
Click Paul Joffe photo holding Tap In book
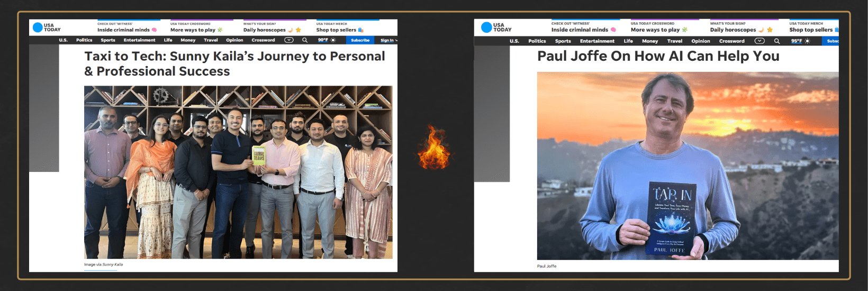pos(688,166)
